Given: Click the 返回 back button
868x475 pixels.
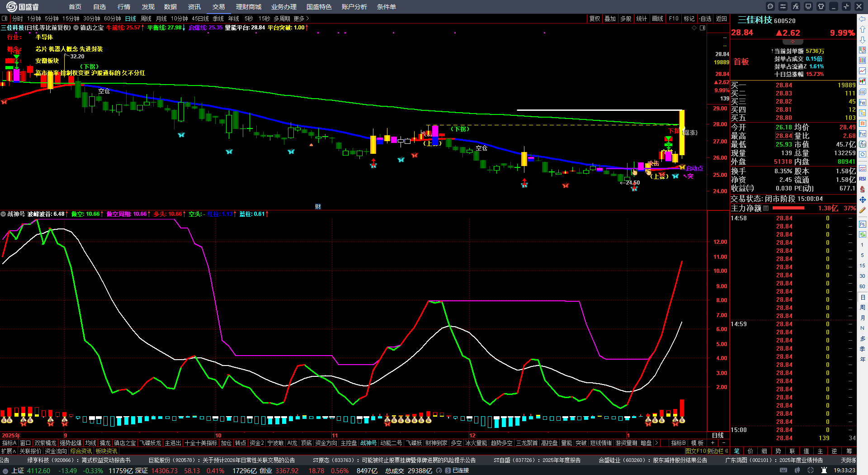Looking at the screenshot, I should pos(722,19).
